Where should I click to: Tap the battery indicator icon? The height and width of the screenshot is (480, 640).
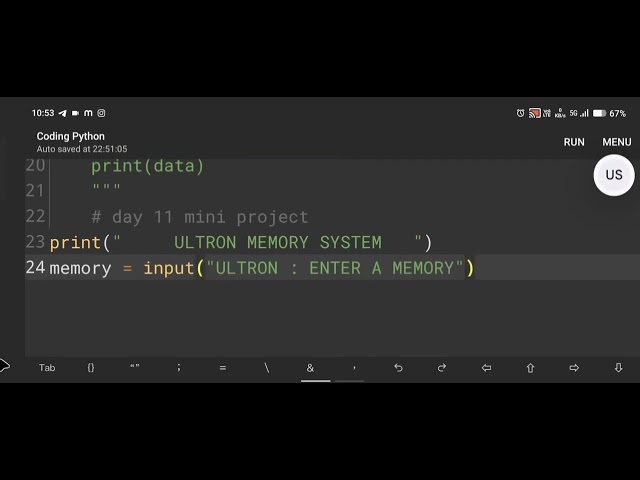coord(599,113)
